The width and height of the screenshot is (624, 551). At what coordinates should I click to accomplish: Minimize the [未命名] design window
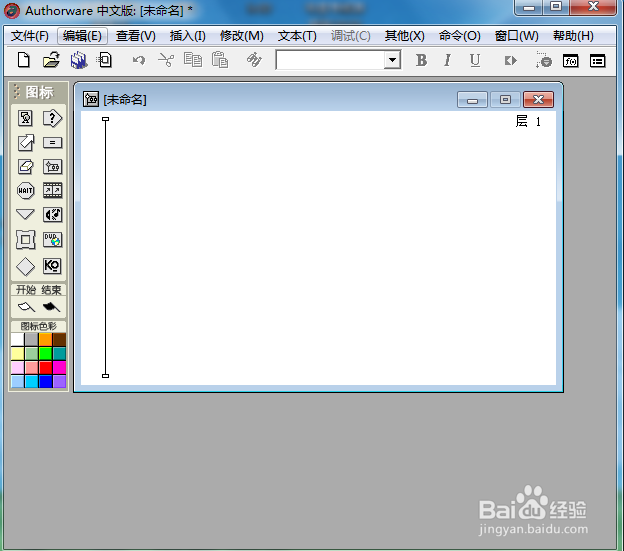[472, 99]
